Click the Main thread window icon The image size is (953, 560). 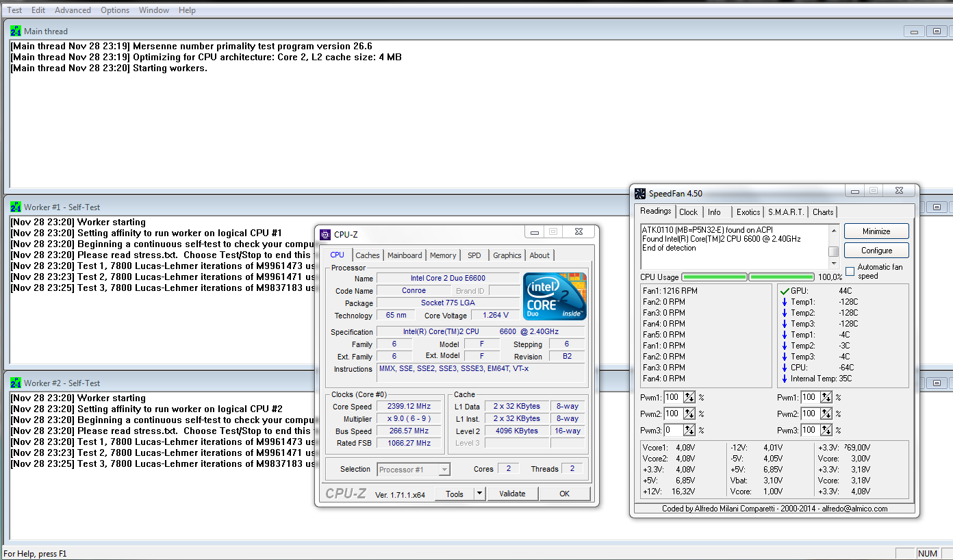(x=16, y=31)
